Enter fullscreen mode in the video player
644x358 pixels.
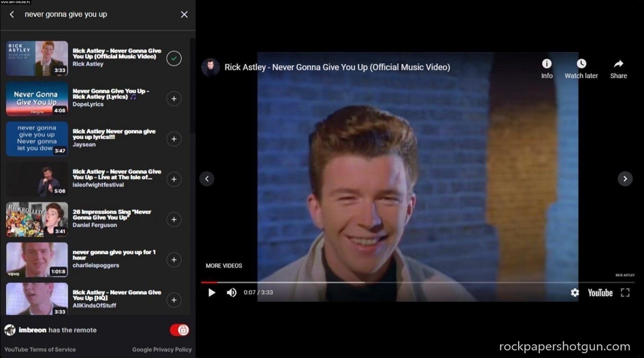coord(625,292)
